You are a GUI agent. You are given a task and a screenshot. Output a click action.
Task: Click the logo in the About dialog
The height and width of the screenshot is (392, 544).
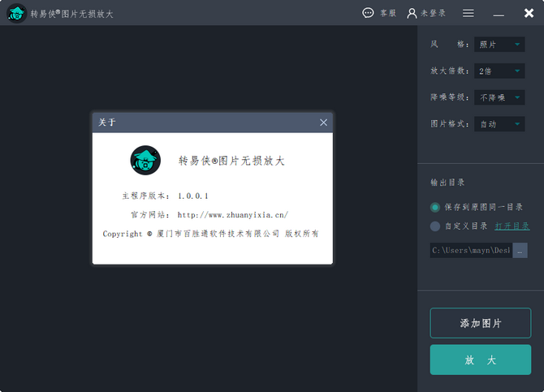145,160
